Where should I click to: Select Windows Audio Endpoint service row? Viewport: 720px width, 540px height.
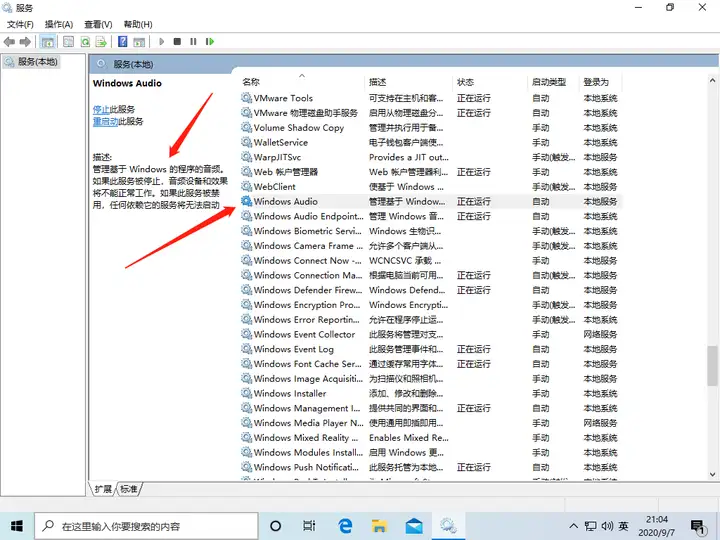click(x=430, y=216)
